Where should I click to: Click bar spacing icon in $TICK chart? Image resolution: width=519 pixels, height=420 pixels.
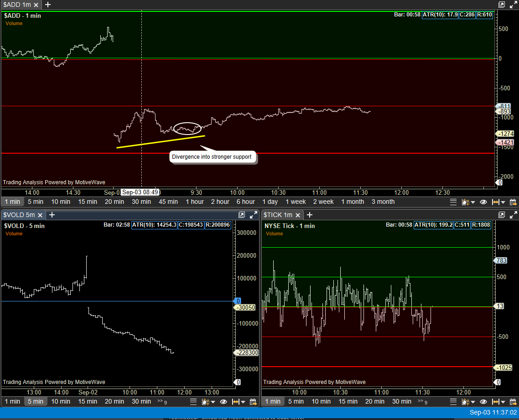[x=495, y=402]
